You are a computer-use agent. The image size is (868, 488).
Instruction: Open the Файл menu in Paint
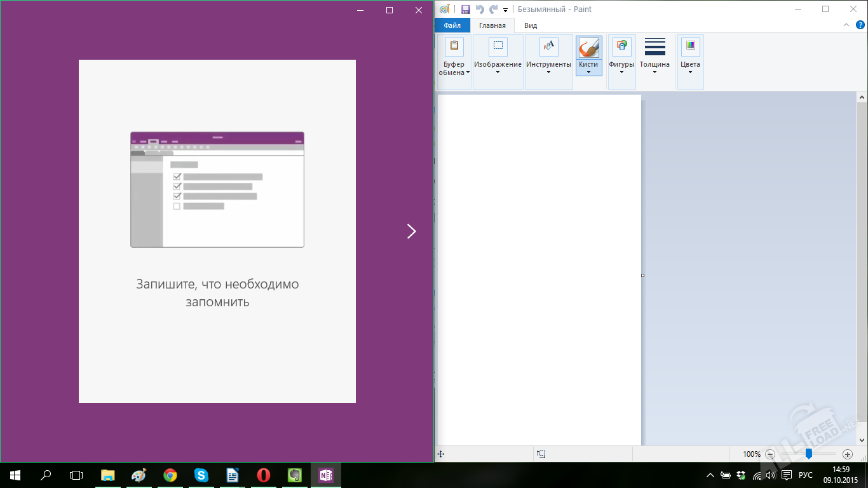click(x=452, y=25)
